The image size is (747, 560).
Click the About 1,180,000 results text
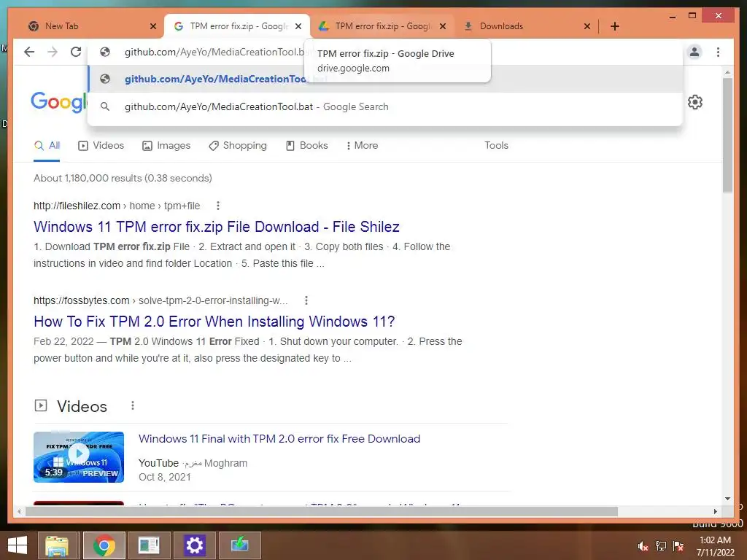click(x=123, y=178)
